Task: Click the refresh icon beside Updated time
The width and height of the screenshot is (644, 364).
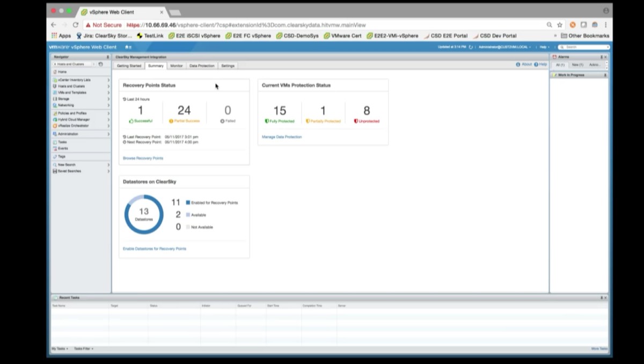Action: (x=471, y=47)
